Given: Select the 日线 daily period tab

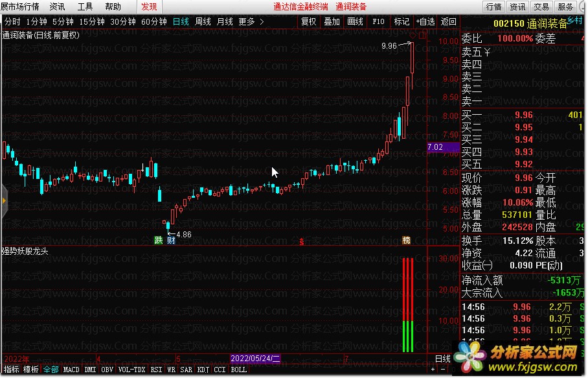Looking at the screenshot, I should coord(181,22).
